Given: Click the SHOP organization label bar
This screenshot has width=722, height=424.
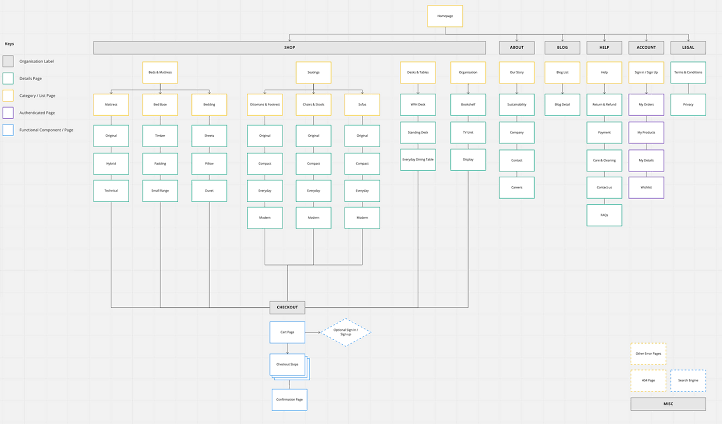Looking at the screenshot, I should [289, 48].
